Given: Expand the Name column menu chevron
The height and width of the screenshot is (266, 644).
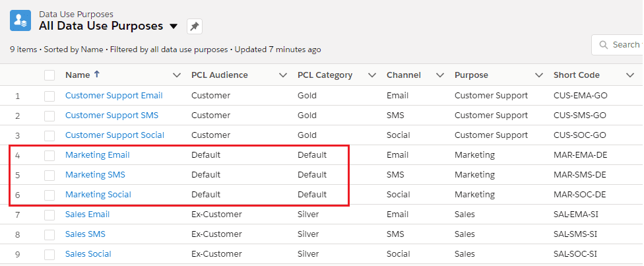Looking at the screenshot, I should tap(176, 75).
